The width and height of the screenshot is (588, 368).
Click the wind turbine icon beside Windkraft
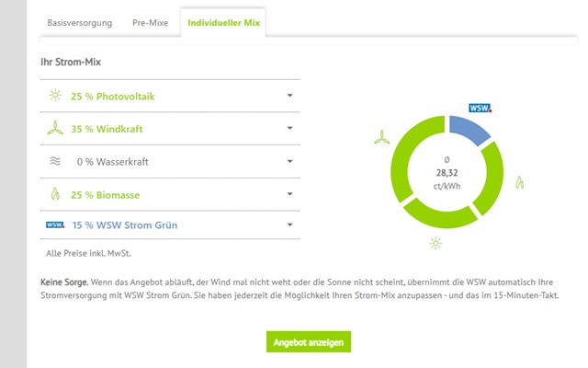[55, 128]
